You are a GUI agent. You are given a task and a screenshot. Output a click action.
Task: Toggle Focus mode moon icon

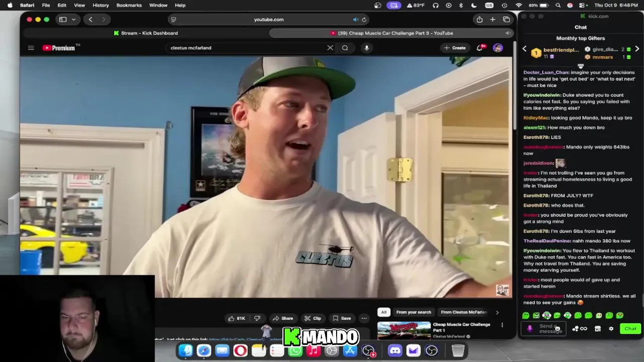pos(473,5)
